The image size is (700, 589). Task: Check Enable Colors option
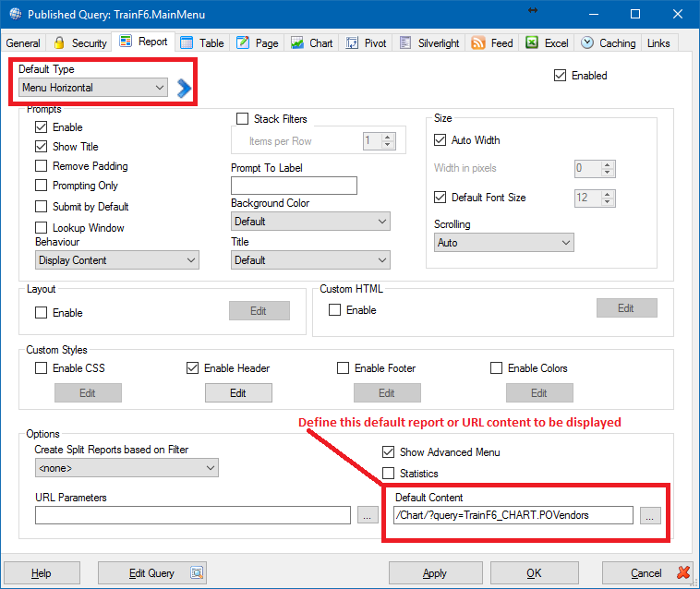(497, 368)
